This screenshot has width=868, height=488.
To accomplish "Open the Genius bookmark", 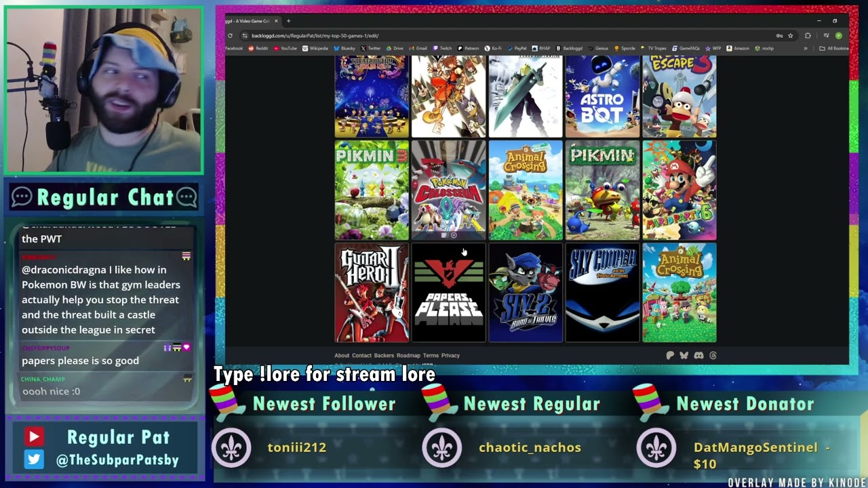I will point(599,48).
